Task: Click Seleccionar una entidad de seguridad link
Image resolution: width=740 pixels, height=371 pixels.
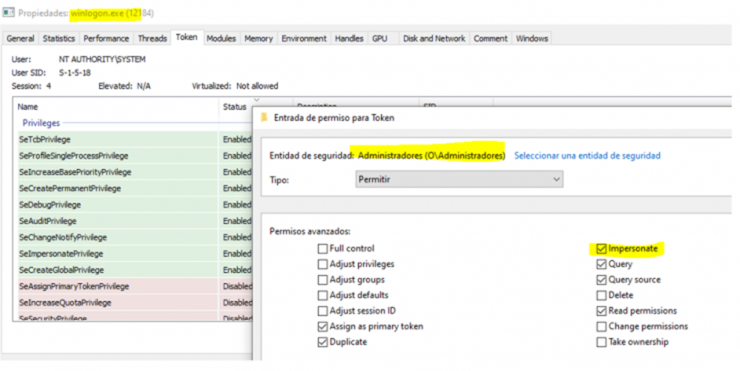Action: pyautogui.click(x=587, y=156)
